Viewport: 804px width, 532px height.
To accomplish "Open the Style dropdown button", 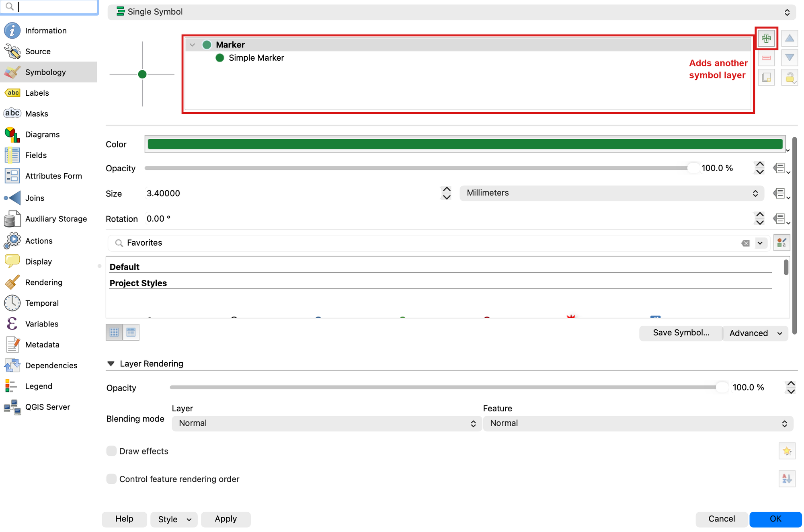I will (x=174, y=520).
